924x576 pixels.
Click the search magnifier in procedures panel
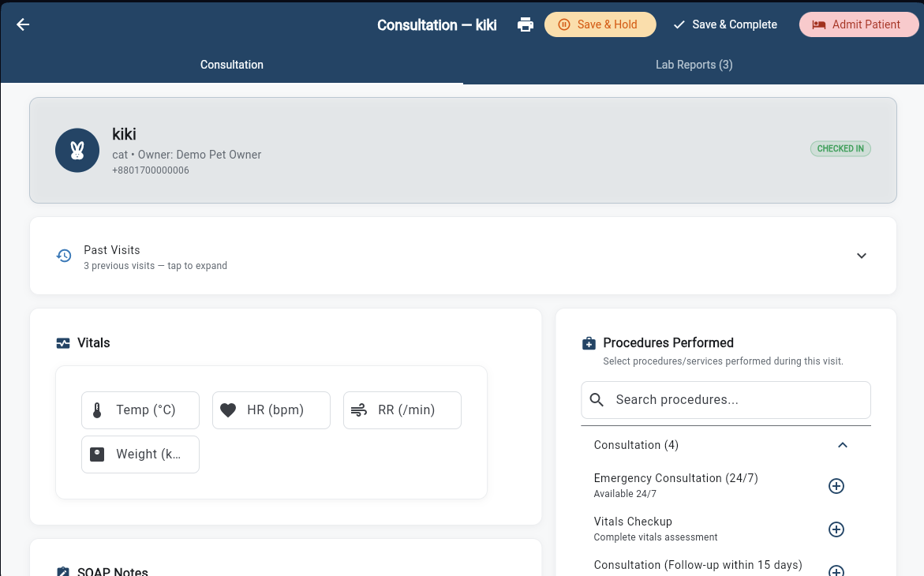597,400
